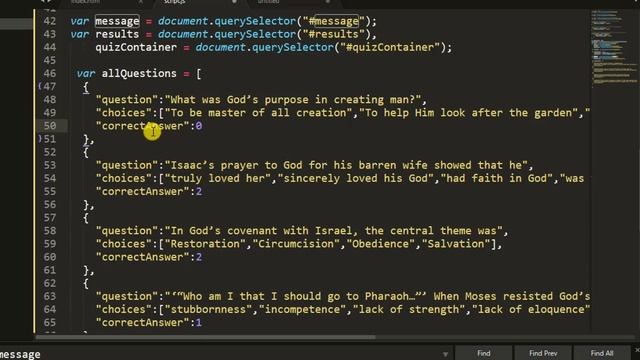Screen dimensions: 640x360
Task: Click line number 60 in the gutter
Action: (x=50, y=257)
